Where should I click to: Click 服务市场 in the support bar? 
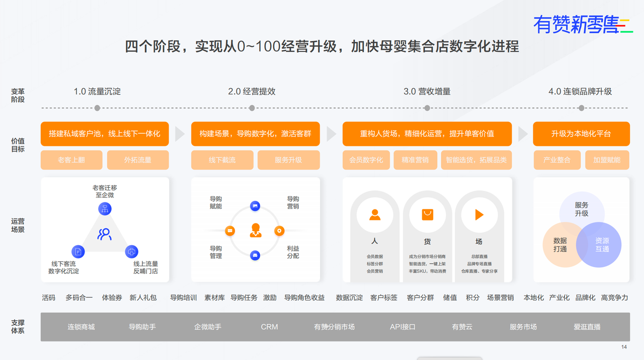(523, 327)
